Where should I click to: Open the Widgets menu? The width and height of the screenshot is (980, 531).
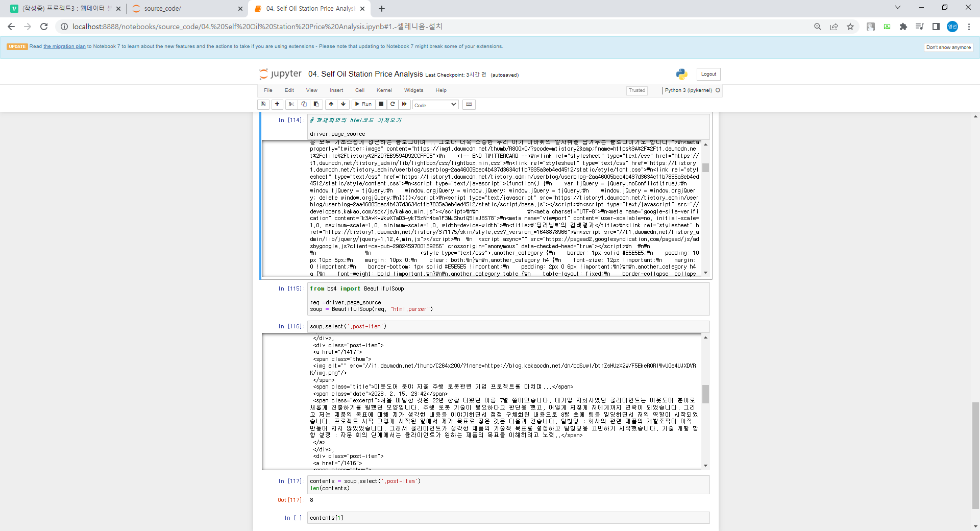click(x=414, y=90)
